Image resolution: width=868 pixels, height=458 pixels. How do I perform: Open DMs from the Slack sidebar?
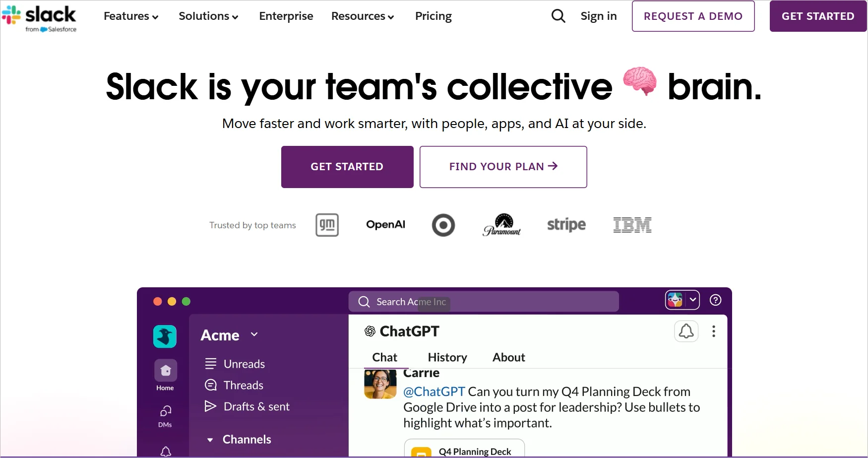(x=165, y=412)
